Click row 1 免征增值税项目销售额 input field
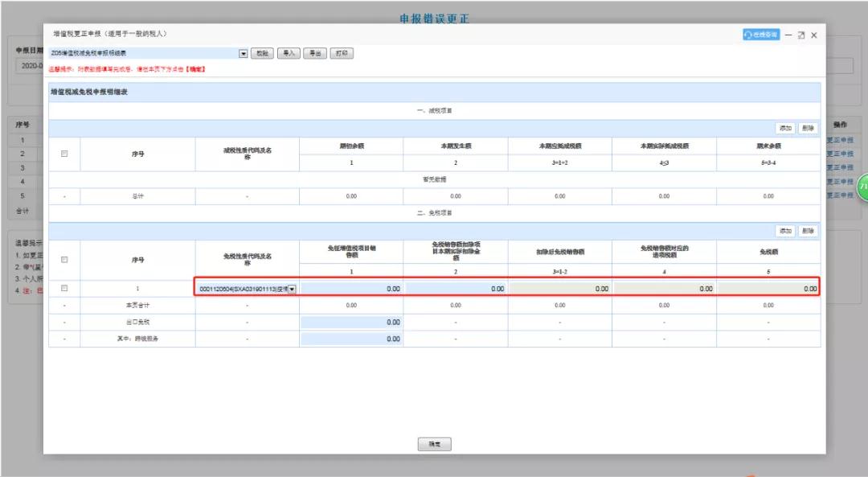This screenshot has height=477, width=868. point(351,289)
